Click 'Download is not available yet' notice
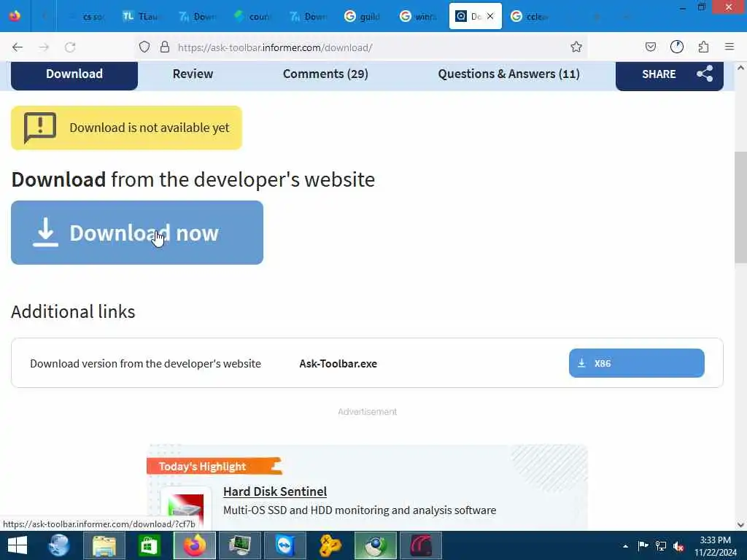 pos(126,128)
